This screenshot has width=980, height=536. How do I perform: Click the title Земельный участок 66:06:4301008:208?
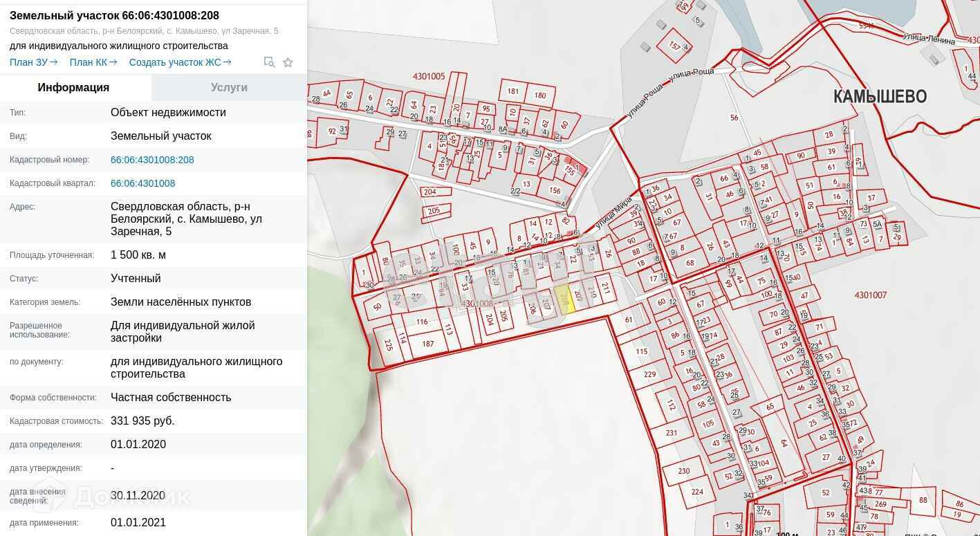pyautogui.click(x=114, y=15)
